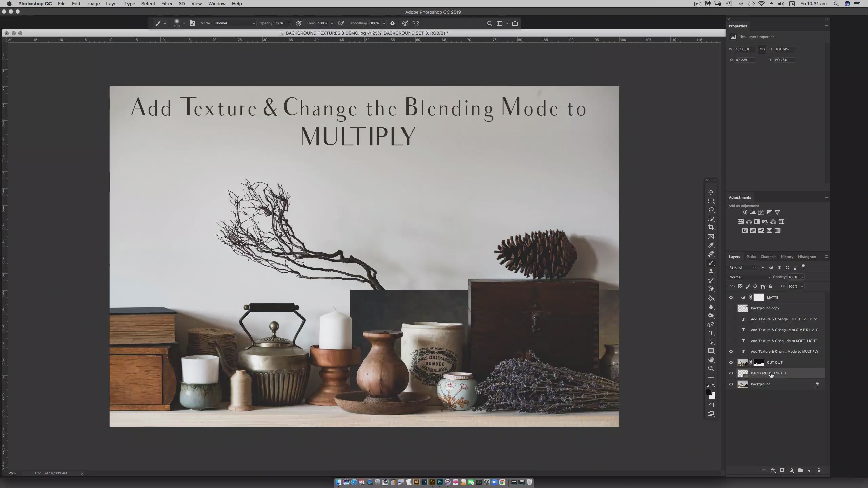Select the Eyedropper tool

pyautogui.click(x=711, y=245)
